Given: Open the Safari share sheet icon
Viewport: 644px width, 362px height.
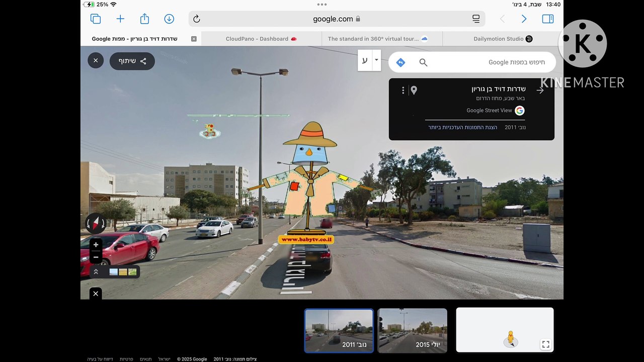Looking at the screenshot, I should 144,19.
